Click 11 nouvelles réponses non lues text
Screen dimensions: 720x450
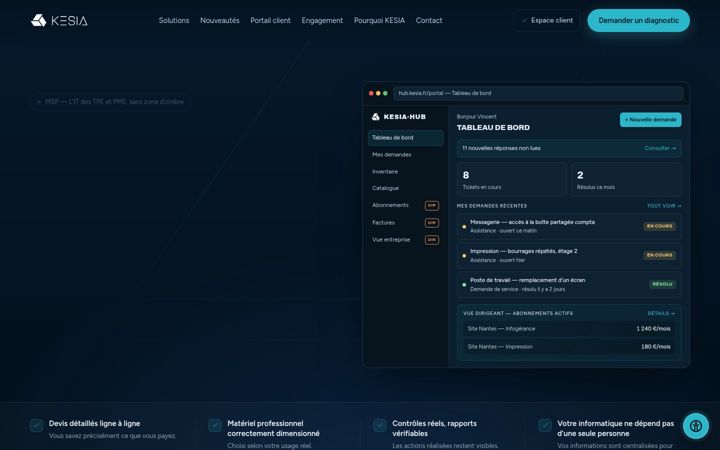(x=501, y=148)
